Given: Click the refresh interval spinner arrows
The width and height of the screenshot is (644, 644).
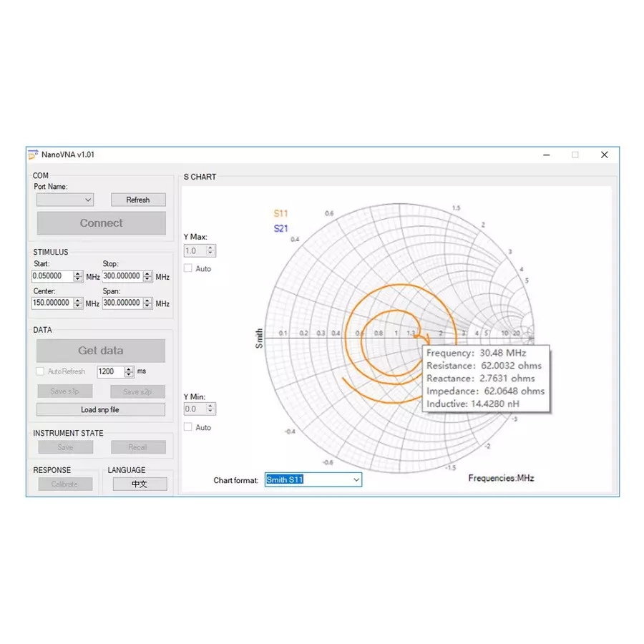Looking at the screenshot, I should coord(129,371).
